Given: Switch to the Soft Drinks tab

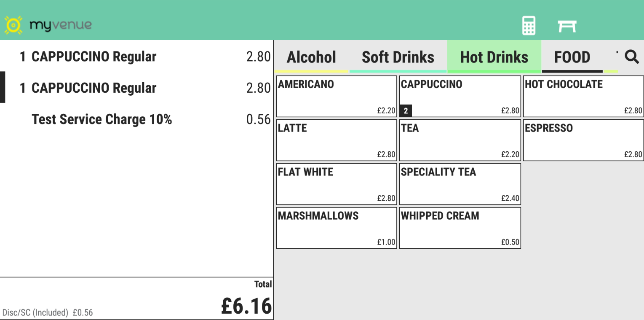Looking at the screenshot, I should [398, 57].
